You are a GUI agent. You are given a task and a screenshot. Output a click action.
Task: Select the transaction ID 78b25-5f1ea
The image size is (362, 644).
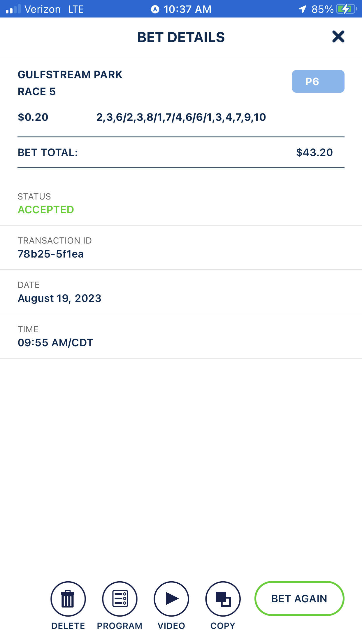tap(51, 254)
